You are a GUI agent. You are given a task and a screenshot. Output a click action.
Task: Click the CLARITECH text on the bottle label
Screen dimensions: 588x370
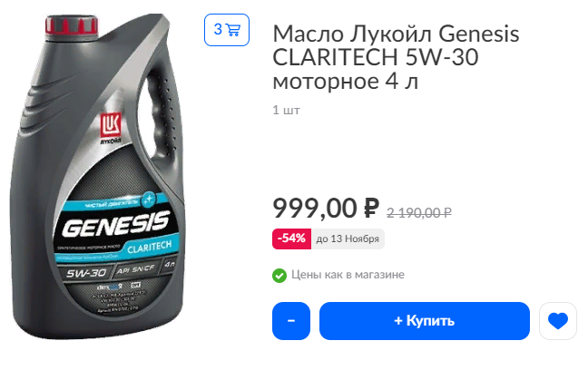[x=149, y=247]
